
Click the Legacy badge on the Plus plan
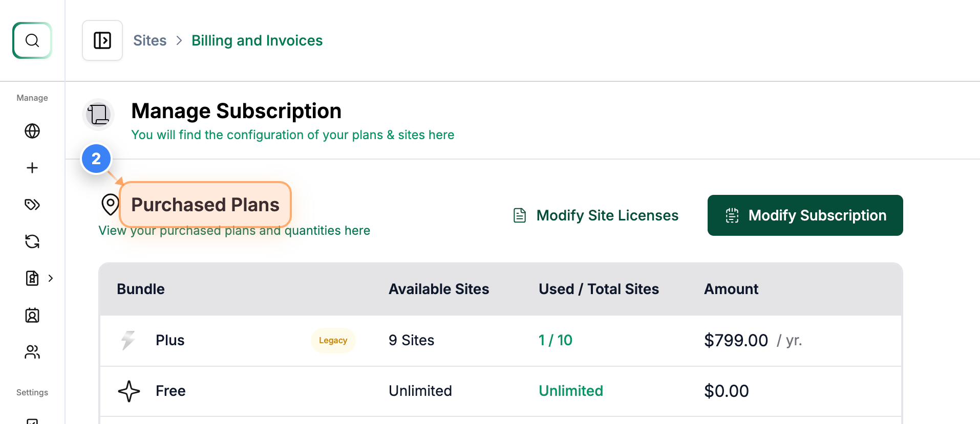[x=333, y=340]
